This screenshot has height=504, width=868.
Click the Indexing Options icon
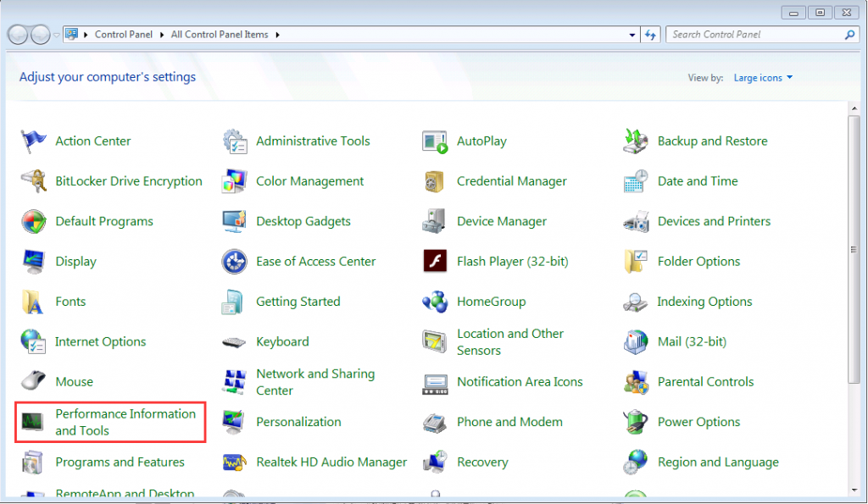tap(636, 302)
